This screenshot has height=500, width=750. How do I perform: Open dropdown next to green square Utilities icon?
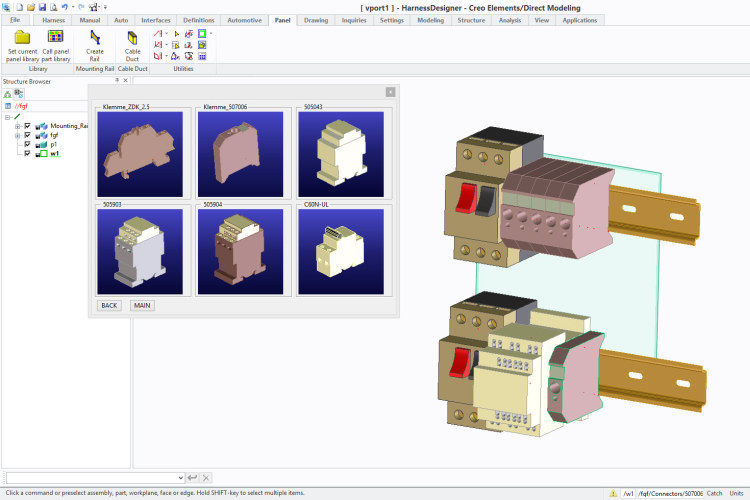pyautogui.click(x=211, y=33)
